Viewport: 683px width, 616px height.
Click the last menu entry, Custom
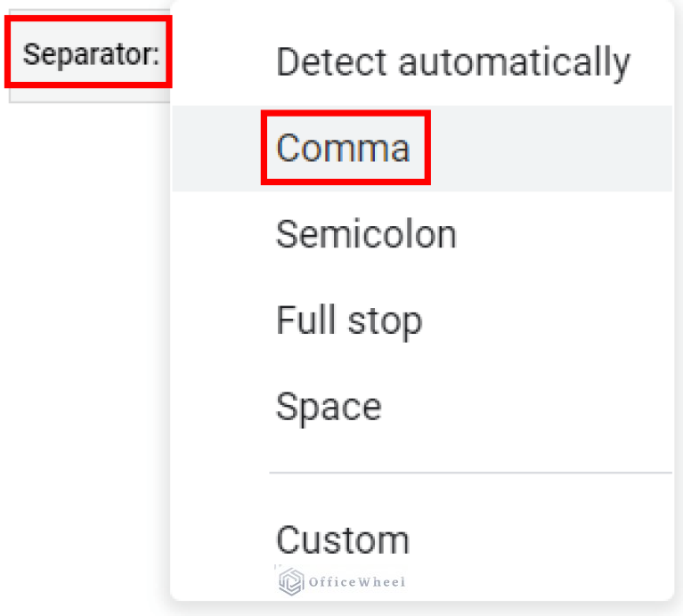343,540
